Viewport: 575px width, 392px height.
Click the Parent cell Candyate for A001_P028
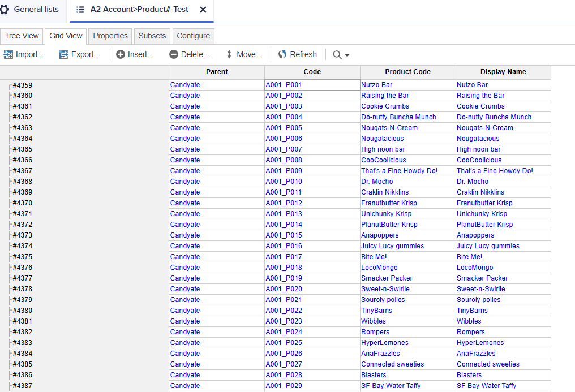coord(217,375)
